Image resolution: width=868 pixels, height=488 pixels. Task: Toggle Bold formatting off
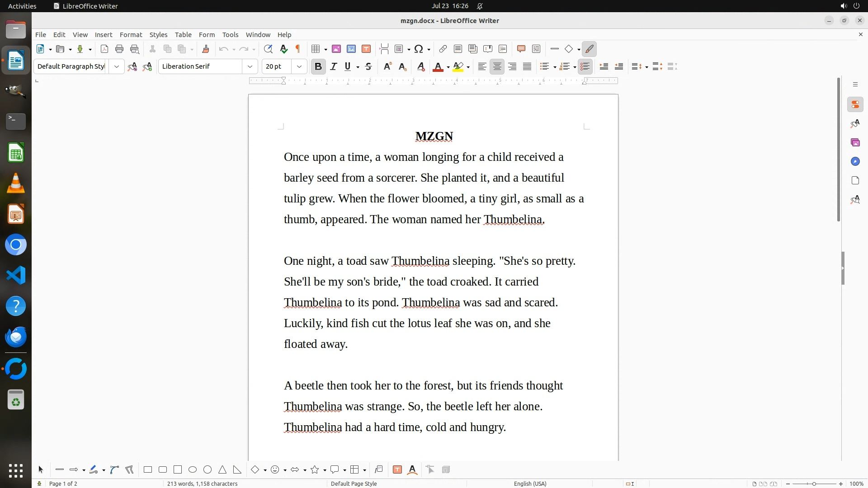[x=318, y=67]
